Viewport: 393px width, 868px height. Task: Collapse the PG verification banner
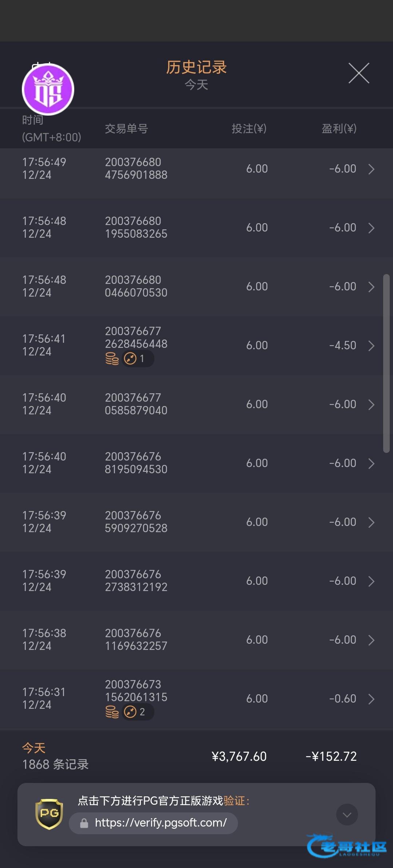[x=347, y=815]
